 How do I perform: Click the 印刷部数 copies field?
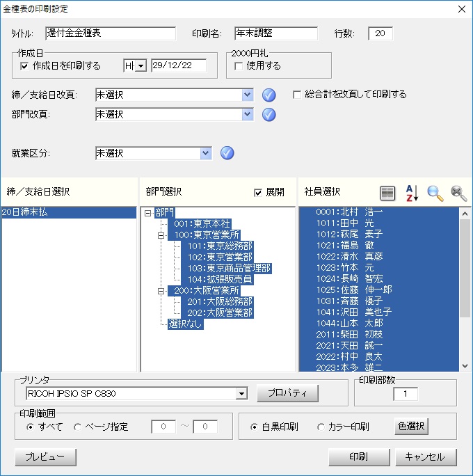click(406, 394)
